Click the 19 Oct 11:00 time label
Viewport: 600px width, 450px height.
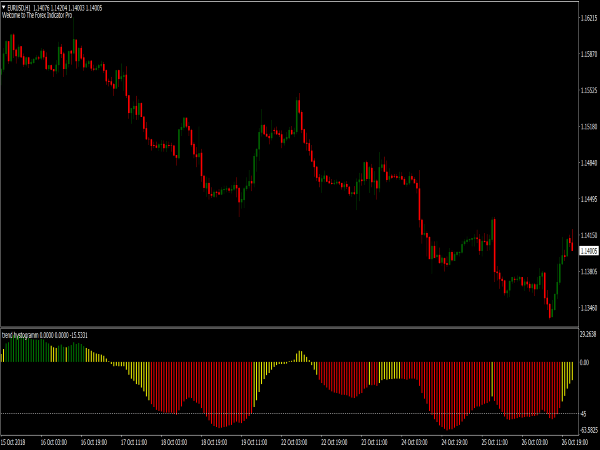[254, 442]
